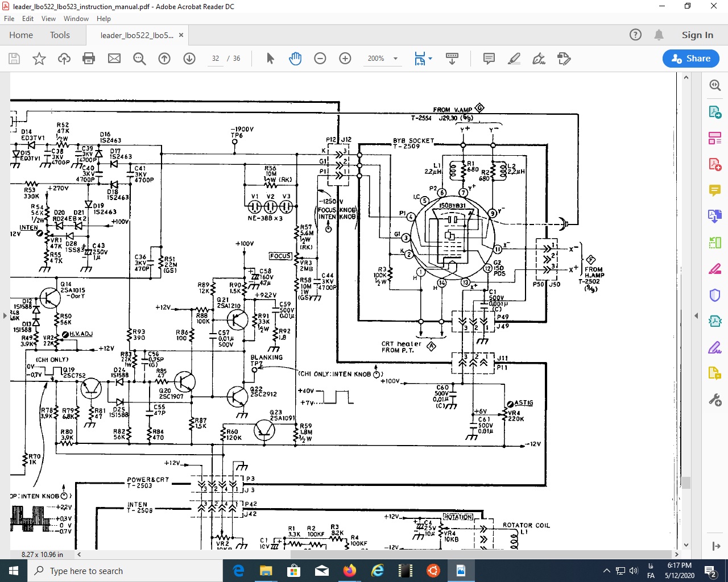
Task: Activate the hand pan tool
Action: (x=295, y=59)
